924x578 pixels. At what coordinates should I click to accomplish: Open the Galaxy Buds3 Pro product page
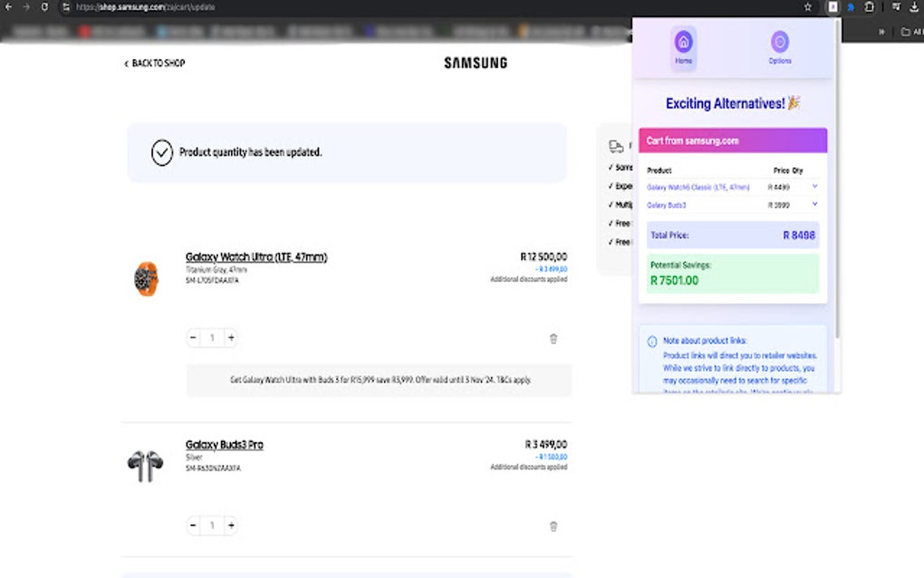click(225, 445)
